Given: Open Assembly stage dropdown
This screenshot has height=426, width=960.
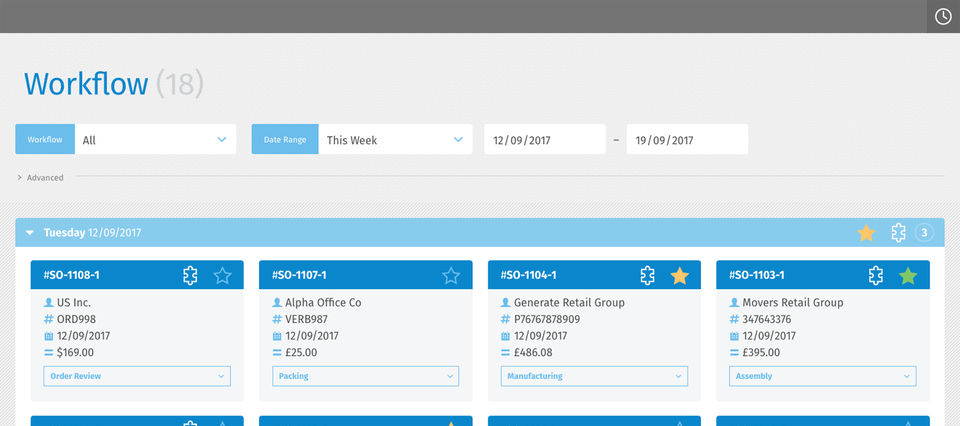Looking at the screenshot, I should 823,376.
